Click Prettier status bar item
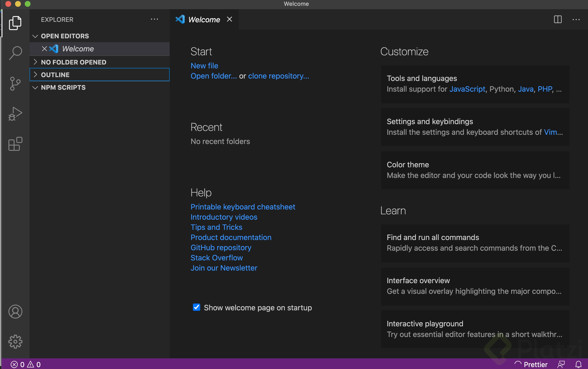This screenshot has height=369, width=588. pos(531,364)
